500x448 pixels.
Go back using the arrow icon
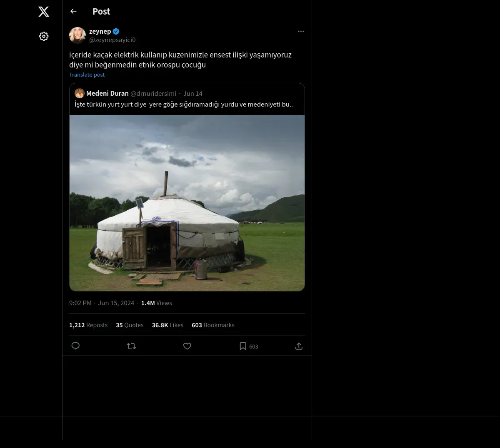coord(74,12)
